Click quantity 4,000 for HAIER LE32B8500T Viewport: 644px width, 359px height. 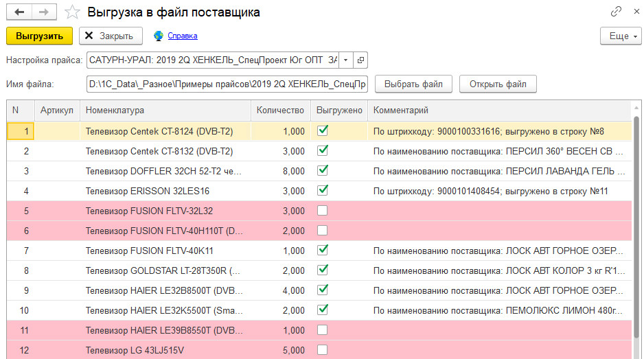(x=281, y=290)
